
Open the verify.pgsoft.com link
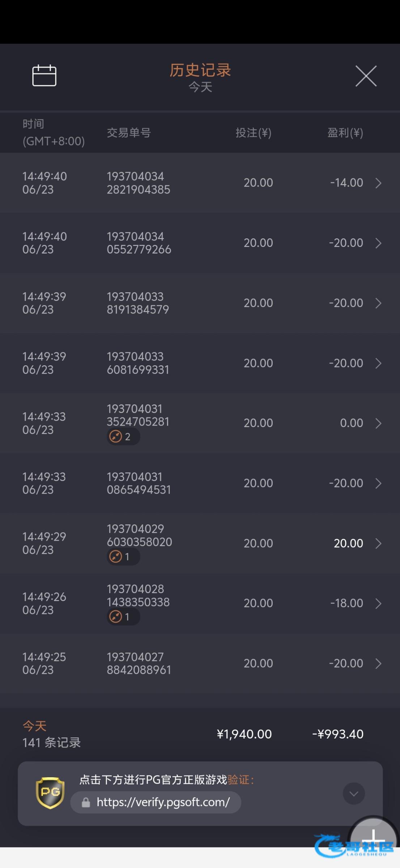(x=163, y=803)
